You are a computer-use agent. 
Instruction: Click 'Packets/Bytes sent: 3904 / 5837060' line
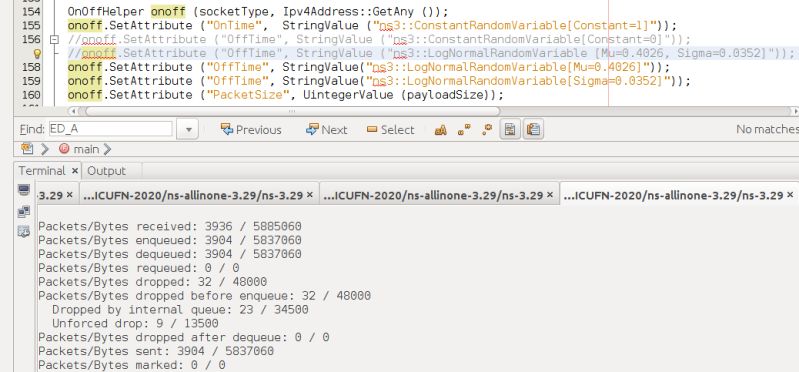click(156, 351)
